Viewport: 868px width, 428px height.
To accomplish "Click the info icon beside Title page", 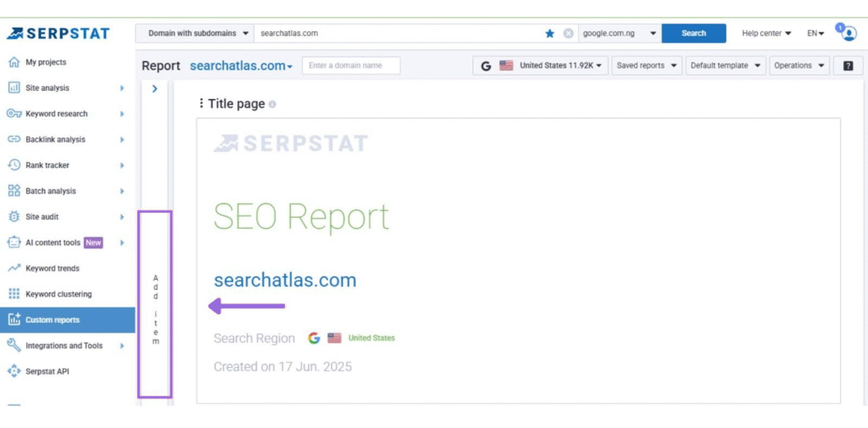I will point(272,104).
